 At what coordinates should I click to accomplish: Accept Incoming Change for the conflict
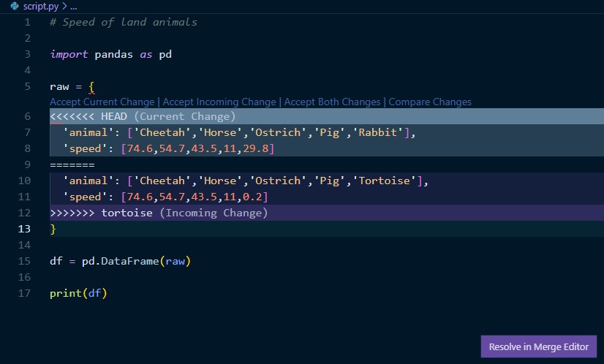219,102
